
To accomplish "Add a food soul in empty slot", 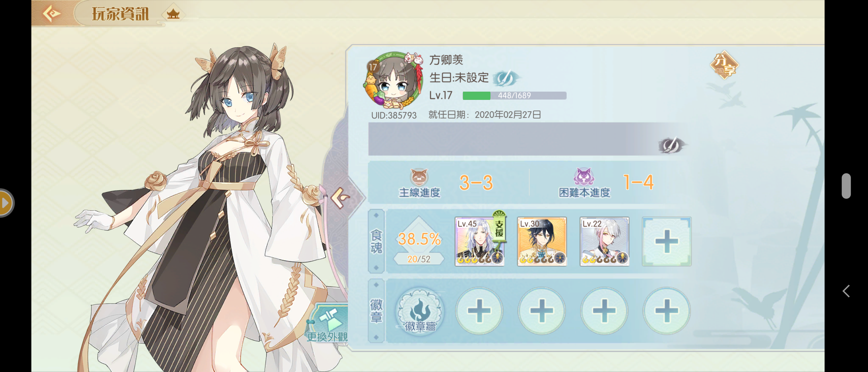I will coord(666,241).
